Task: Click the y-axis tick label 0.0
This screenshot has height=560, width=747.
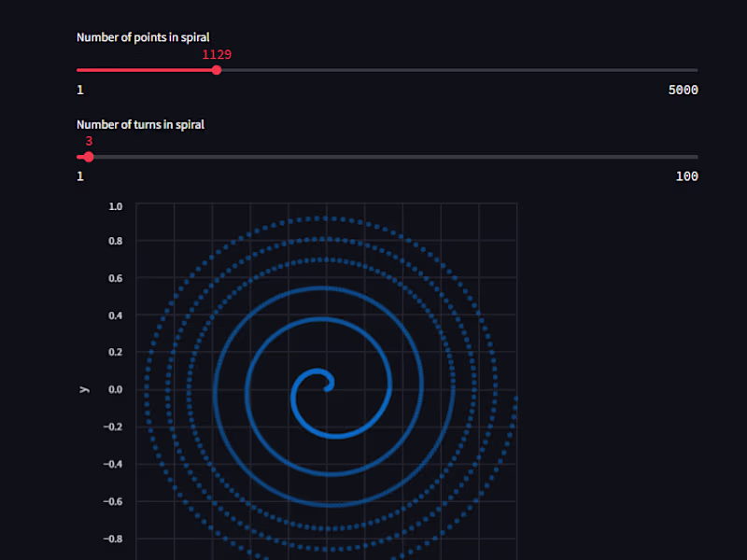Action: [115, 389]
